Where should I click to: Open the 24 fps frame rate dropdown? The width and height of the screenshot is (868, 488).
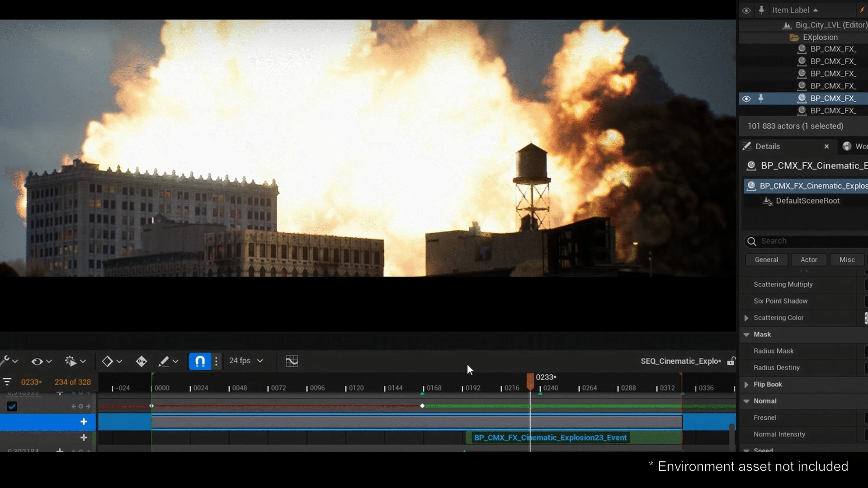click(246, 361)
